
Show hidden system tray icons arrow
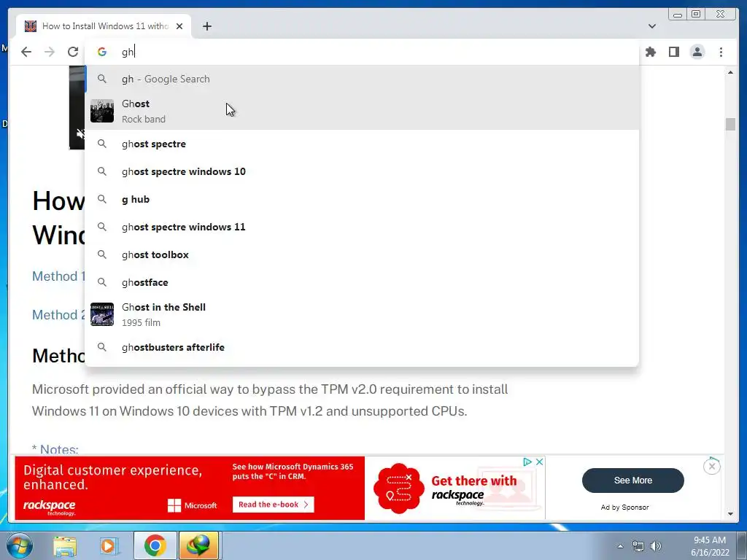pos(620,546)
